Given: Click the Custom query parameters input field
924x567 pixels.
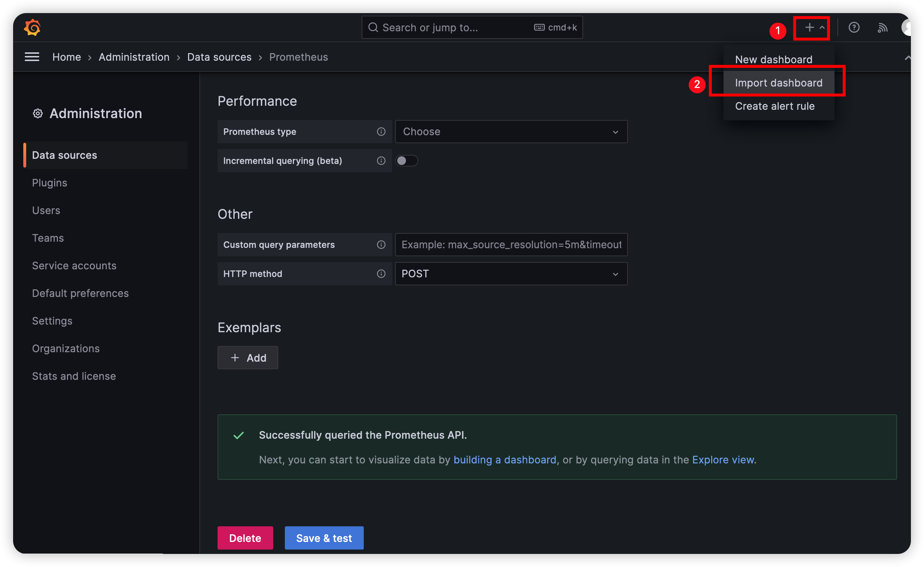Looking at the screenshot, I should pyautogui.click(x=511, y=245).
